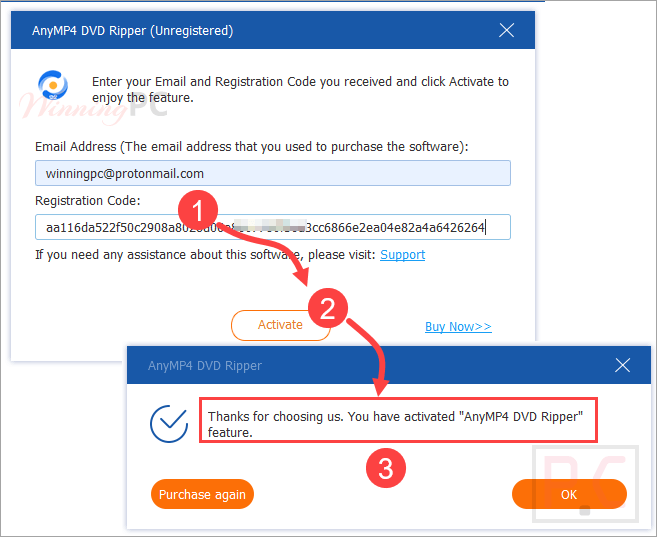Click the 'Enter your Email and Registration Code' instructions
The height and width of the screenshot is (537, 657).
click(300, 90)
